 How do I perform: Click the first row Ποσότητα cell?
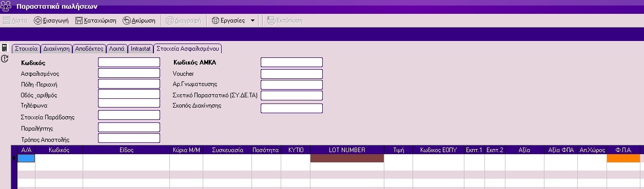(266, 158)
